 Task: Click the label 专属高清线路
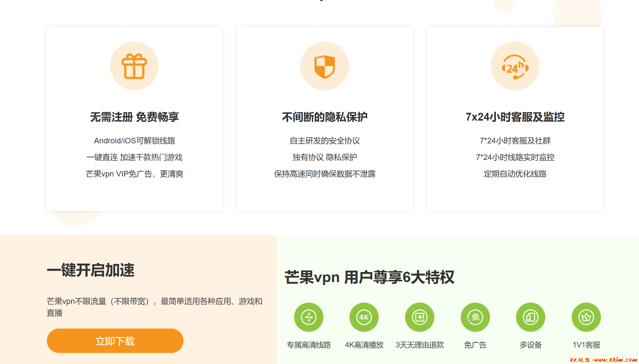pyautogui.click(x=309, y=345)
